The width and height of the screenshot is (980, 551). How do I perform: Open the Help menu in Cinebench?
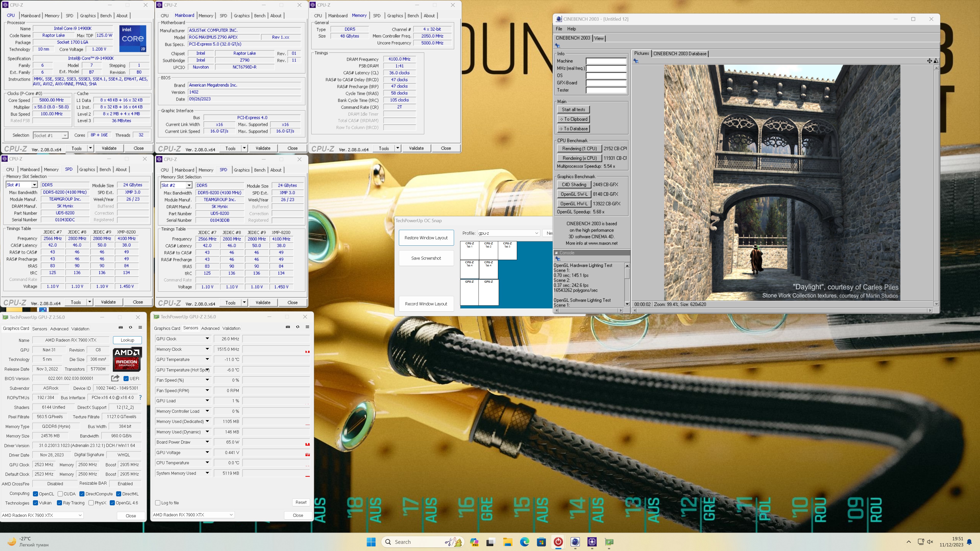tap(571, 29)
